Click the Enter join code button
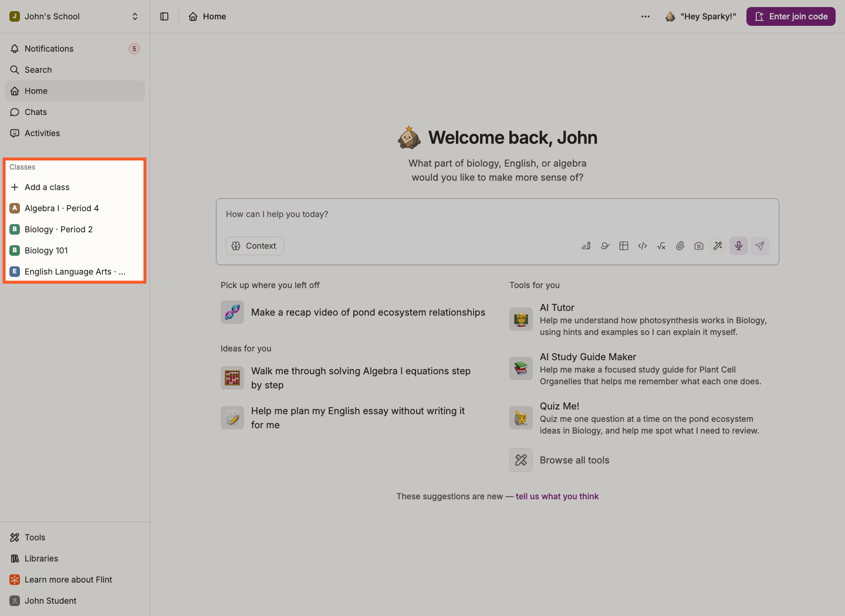The image size is (845, 616). [x=791, y=16]
